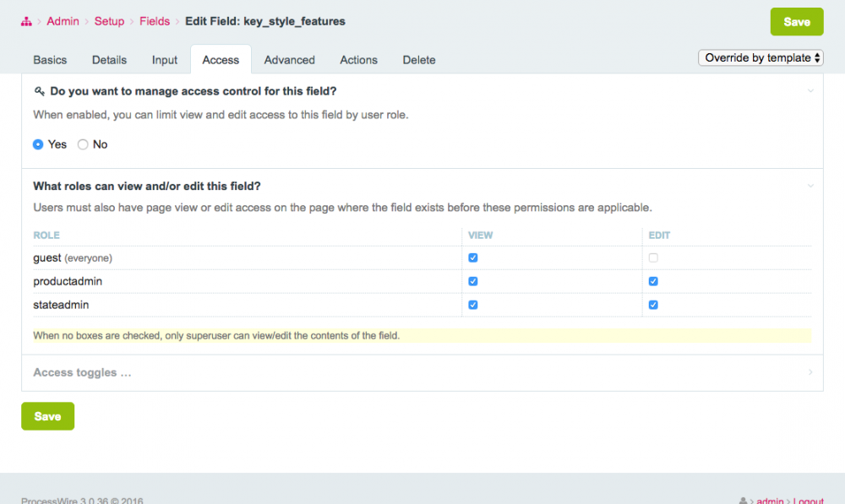Click the top-right Save button
Screen dimensions: 845x504
(796, 22)
